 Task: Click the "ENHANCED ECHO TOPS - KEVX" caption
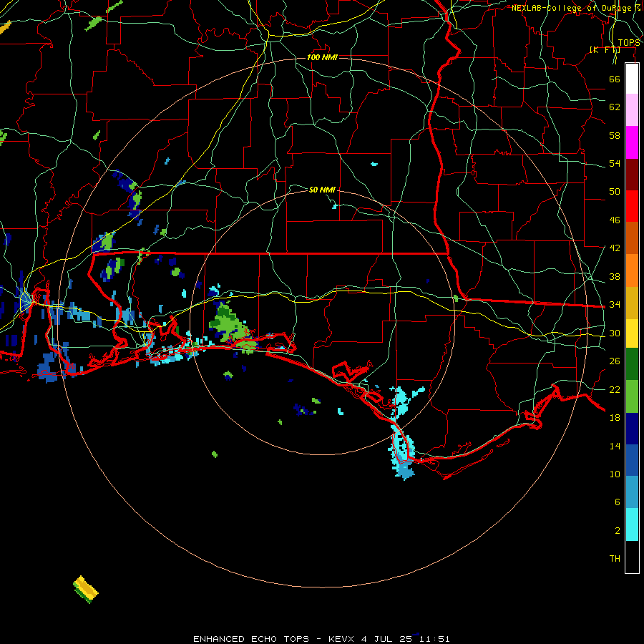[273, 639]
